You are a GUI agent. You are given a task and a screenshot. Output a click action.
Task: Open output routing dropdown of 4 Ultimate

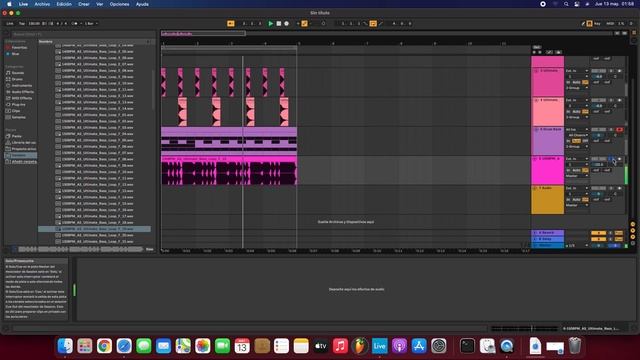pyautogui.click(x=577, y=117)
